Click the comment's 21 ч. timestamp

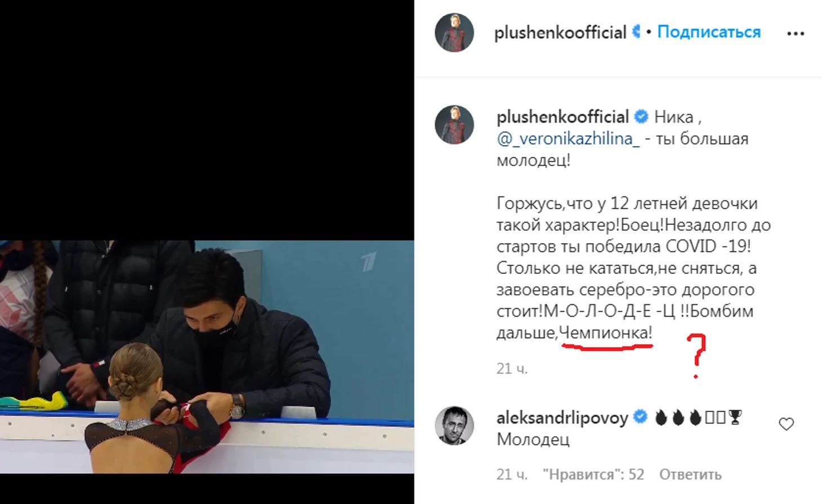tap(512, 475)
